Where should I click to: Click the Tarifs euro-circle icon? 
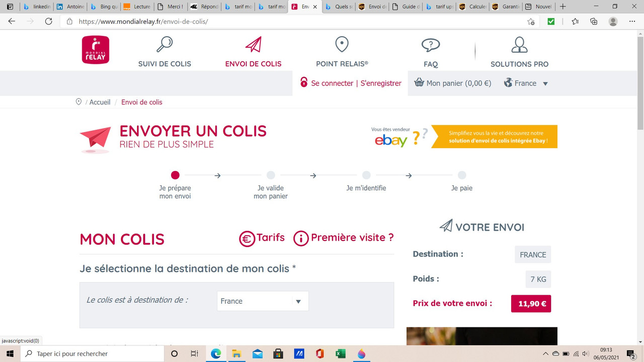(x=247, y=238)
